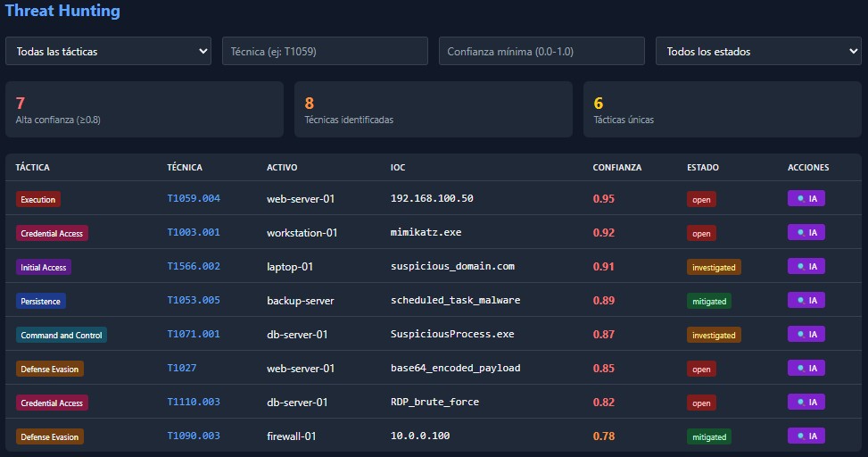The image size is (868, 457).
Task: Click IA button for RDP_brute_force row
Action: coord(806,402)
